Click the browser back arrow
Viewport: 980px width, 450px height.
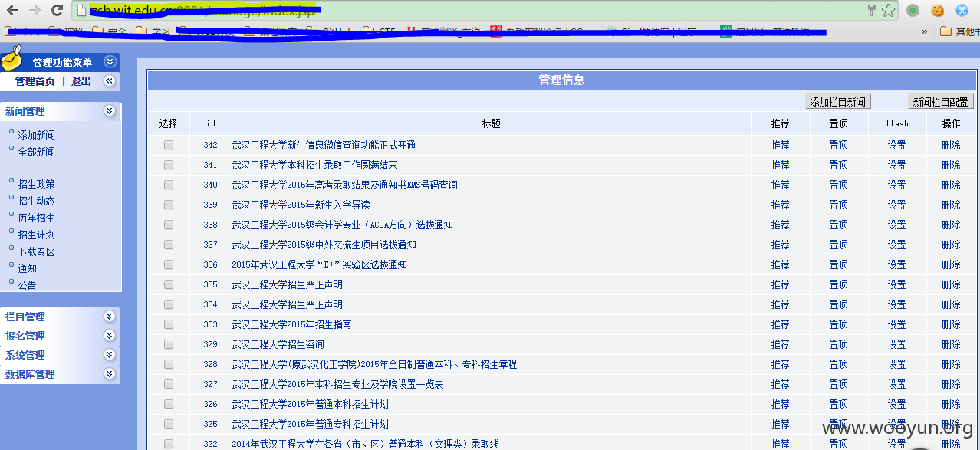coord(12,10)
